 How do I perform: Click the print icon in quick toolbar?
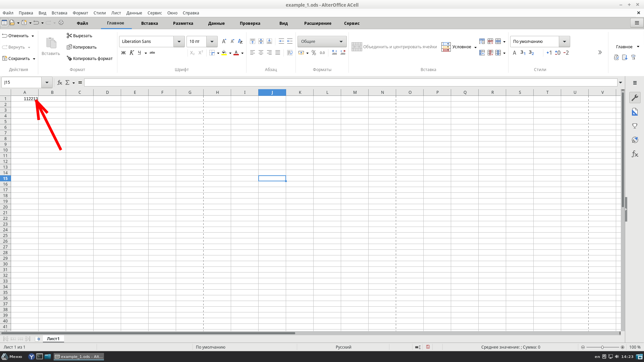tap(61, 23)
